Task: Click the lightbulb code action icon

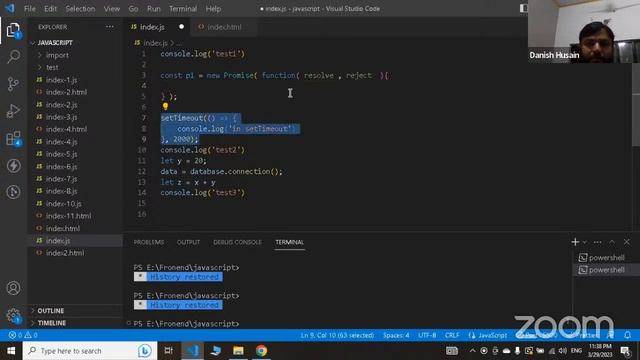Action: point(165,107)
